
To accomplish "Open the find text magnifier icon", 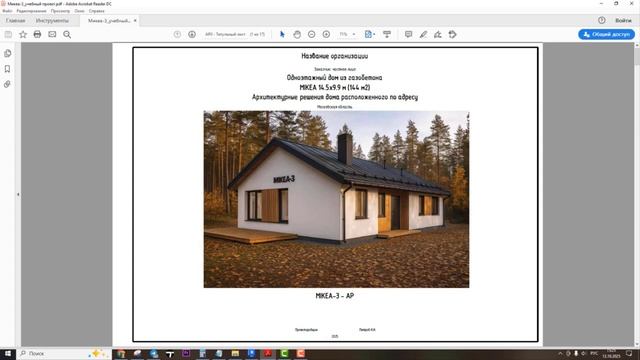I will 67,34.
